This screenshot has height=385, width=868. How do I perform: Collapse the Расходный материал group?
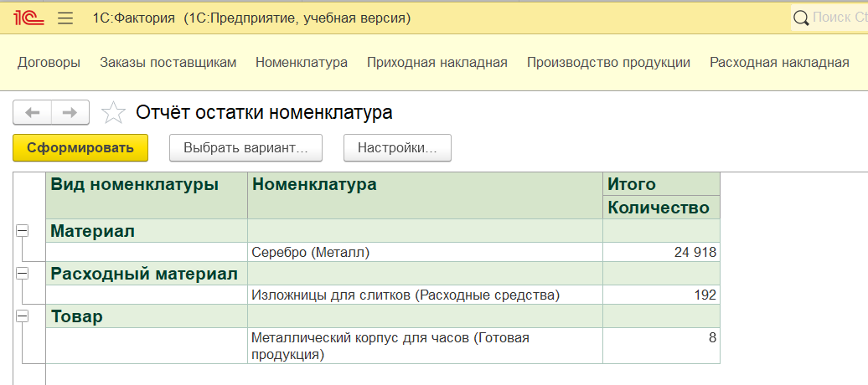(22, 273)
